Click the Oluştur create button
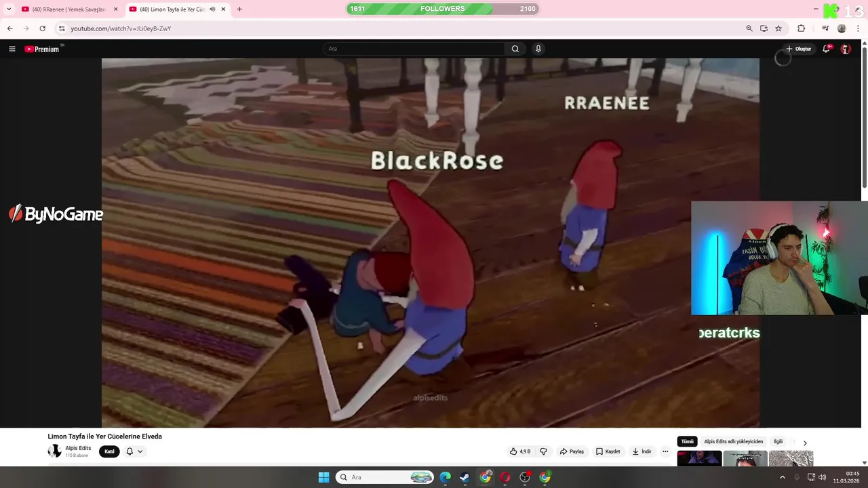Viewport: 868px width, 488px height. coord(799,49)
